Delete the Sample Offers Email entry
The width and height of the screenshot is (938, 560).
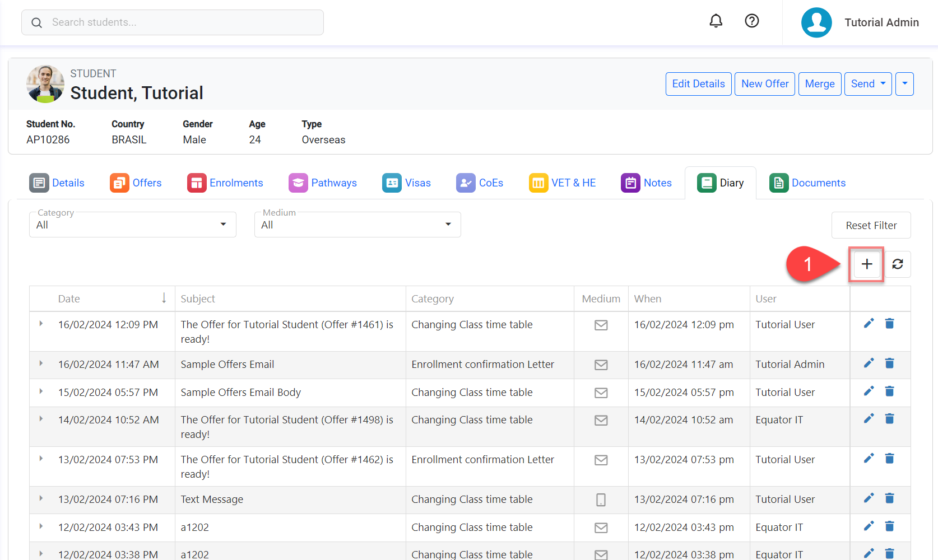tap(889, 363)
